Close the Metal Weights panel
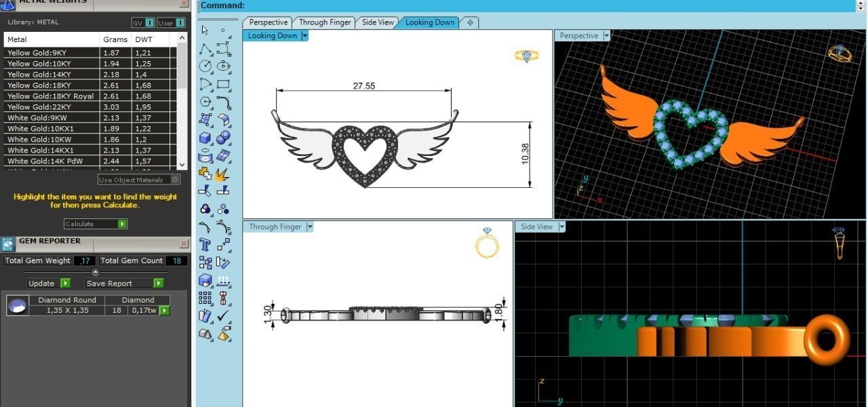The image size is (868, 407). (x=184, y=3)
